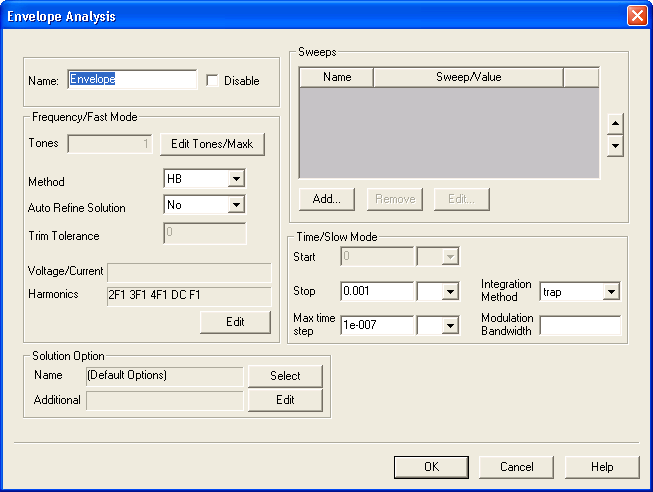Click the Edit Tones/Maxk button
This screenshot has width=653, height=492.
click(212, 144)
